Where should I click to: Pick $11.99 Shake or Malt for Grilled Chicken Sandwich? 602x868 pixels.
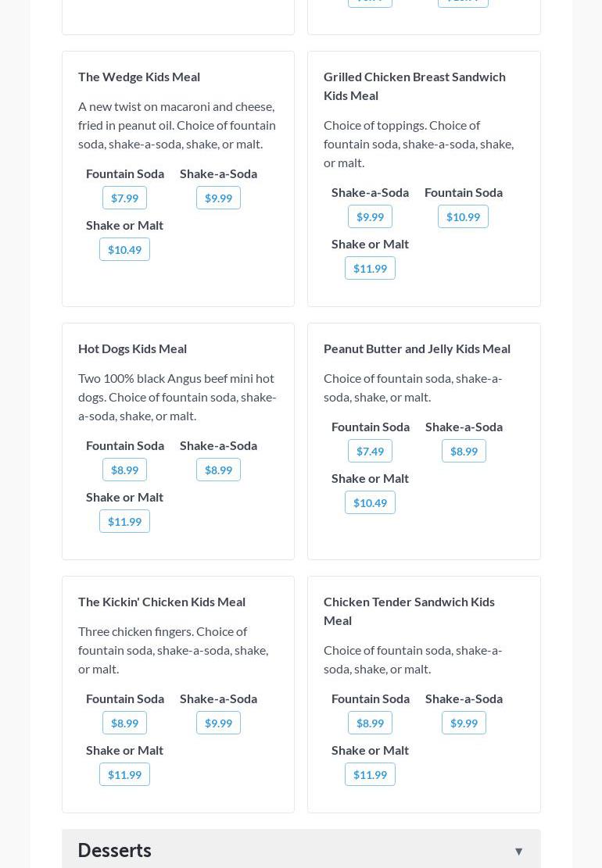coord(370,269)
